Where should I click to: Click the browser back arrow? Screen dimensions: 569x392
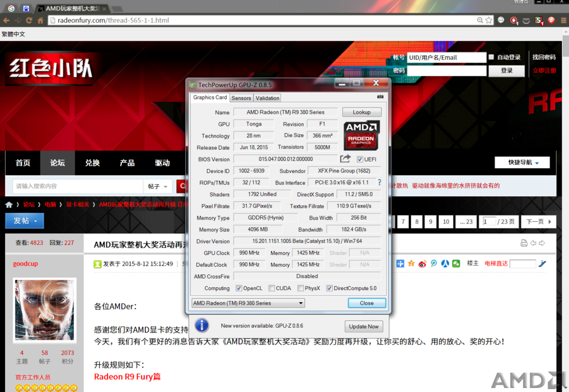6,20
